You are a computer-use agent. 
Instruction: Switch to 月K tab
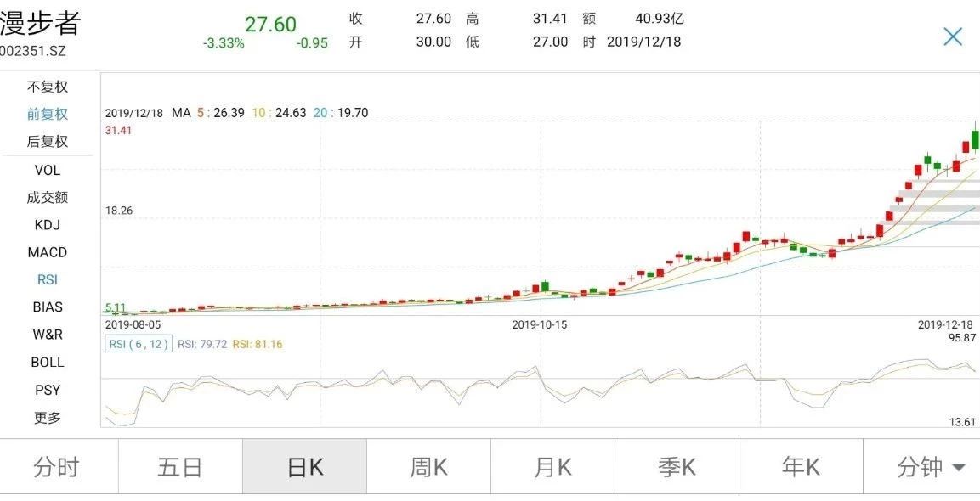coord(552,467)
